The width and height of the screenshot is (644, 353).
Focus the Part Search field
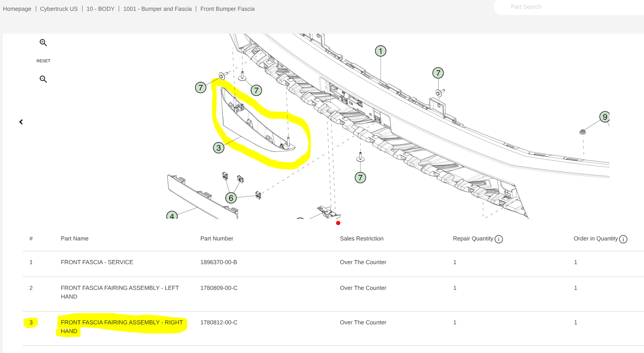pyautogui.click(x=568, y=7)
